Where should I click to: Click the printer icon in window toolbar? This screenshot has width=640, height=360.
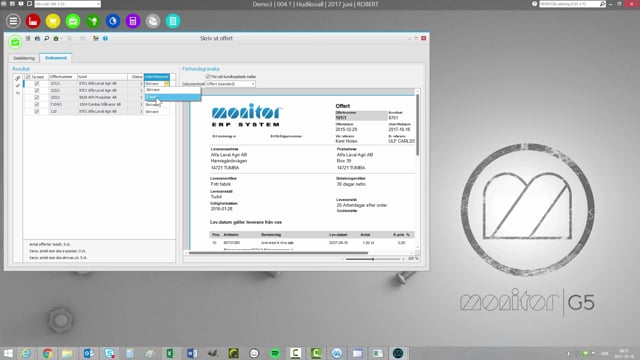tap(37, 38)
